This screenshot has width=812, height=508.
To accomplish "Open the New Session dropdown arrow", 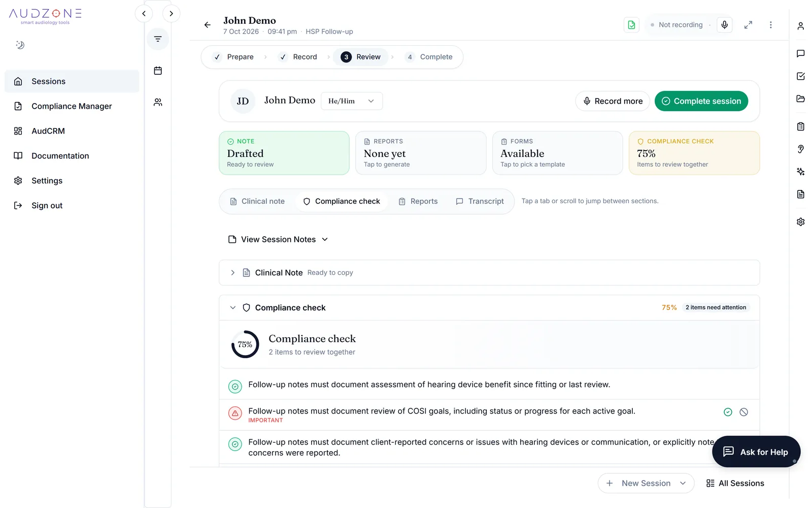I will click(683, 483).
